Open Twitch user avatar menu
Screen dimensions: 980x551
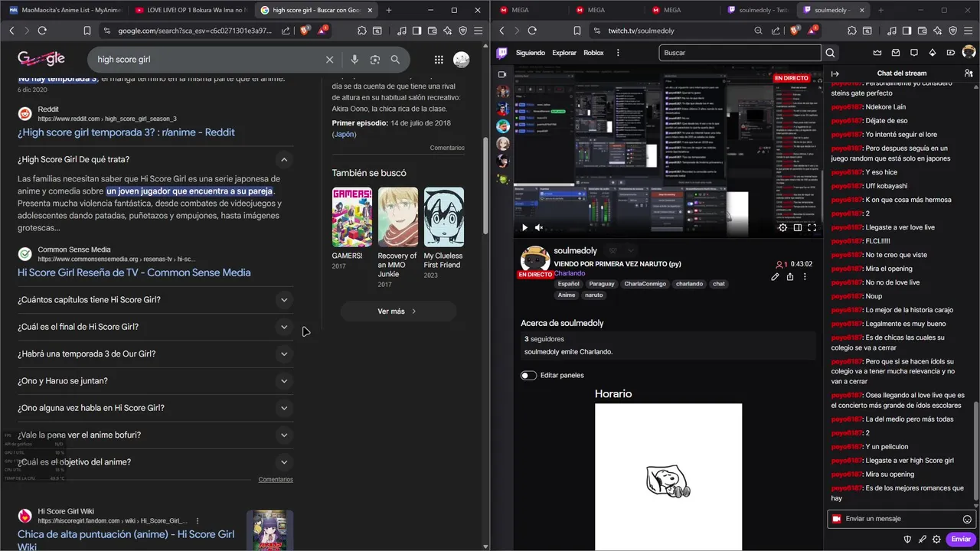click(x=969, y=53)
